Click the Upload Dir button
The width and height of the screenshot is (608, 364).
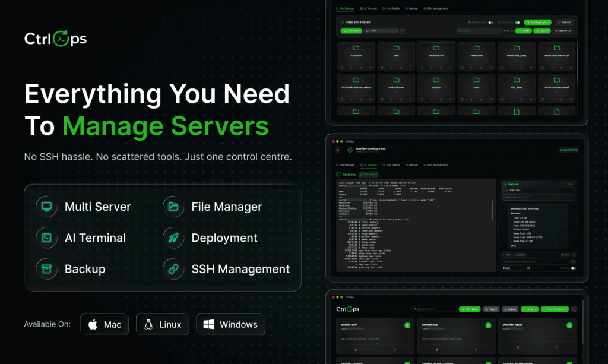click(x=563, y=31)
